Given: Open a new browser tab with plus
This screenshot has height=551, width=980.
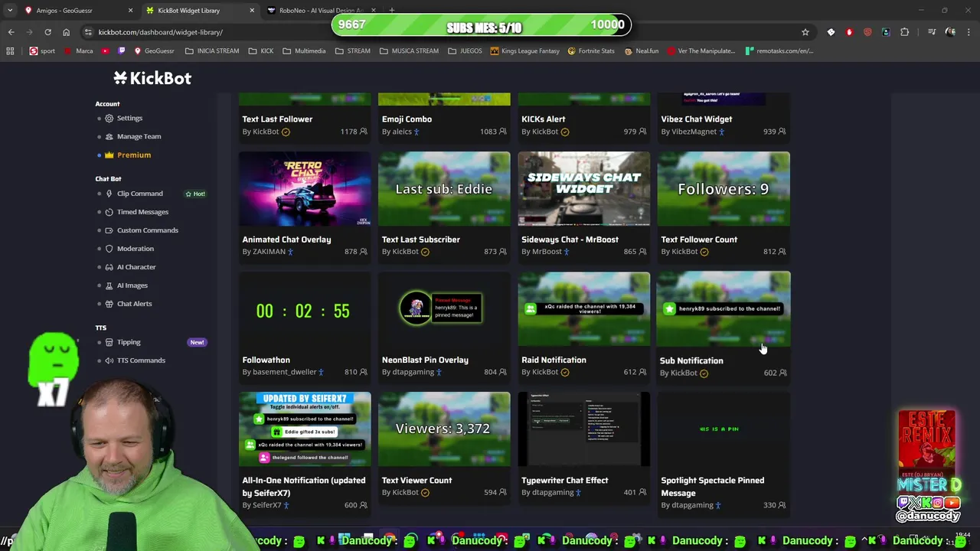Looking at the screenshot, I should (x=392, y=11).
